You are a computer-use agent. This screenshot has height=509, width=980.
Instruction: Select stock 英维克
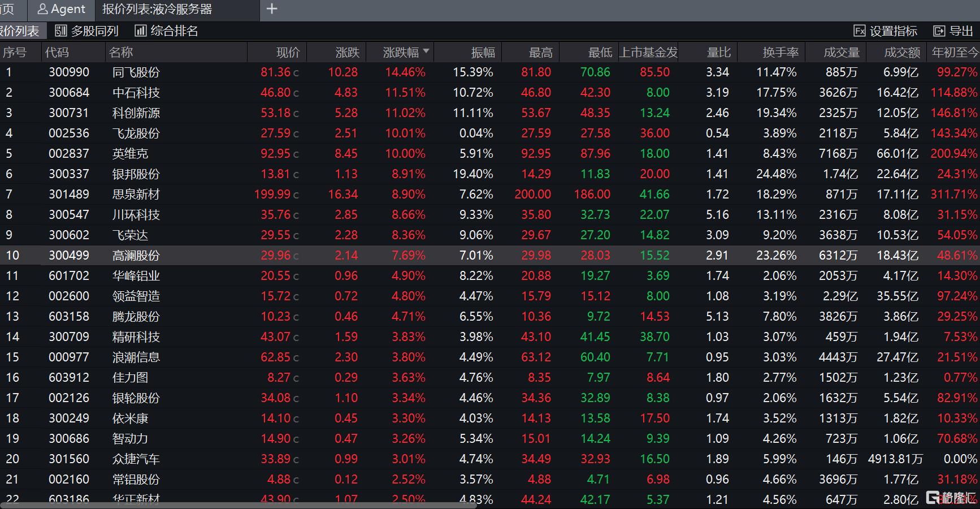[x=130, y=154]
